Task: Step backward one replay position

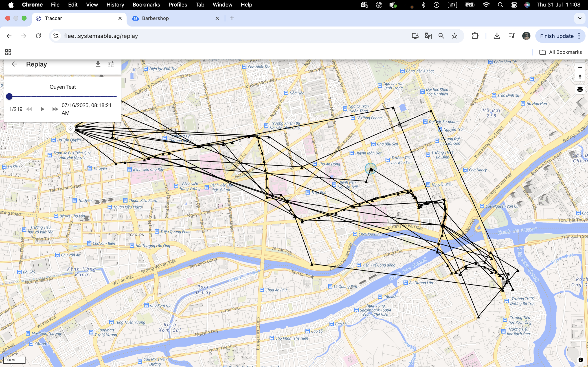Action: click(x=29, y=109)
